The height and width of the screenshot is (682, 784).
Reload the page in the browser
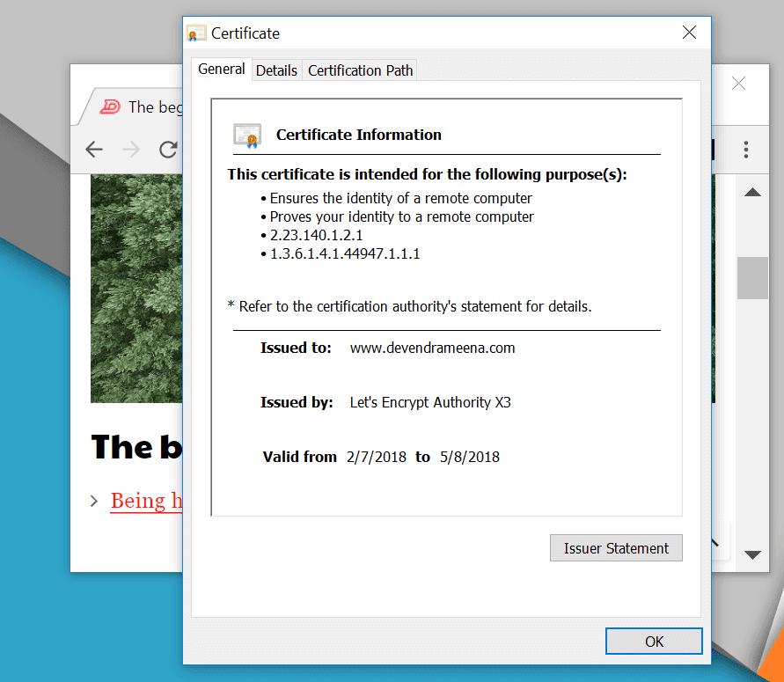pos(168,149)
